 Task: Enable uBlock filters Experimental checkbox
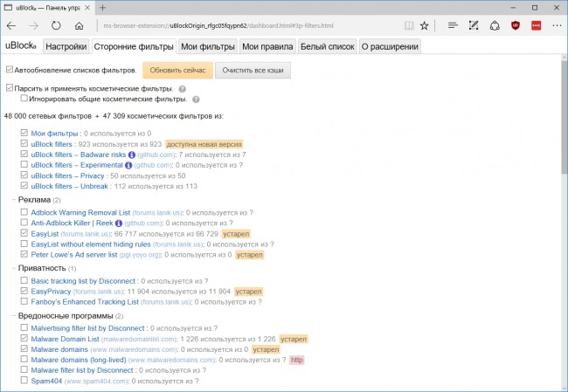point(24,164)
